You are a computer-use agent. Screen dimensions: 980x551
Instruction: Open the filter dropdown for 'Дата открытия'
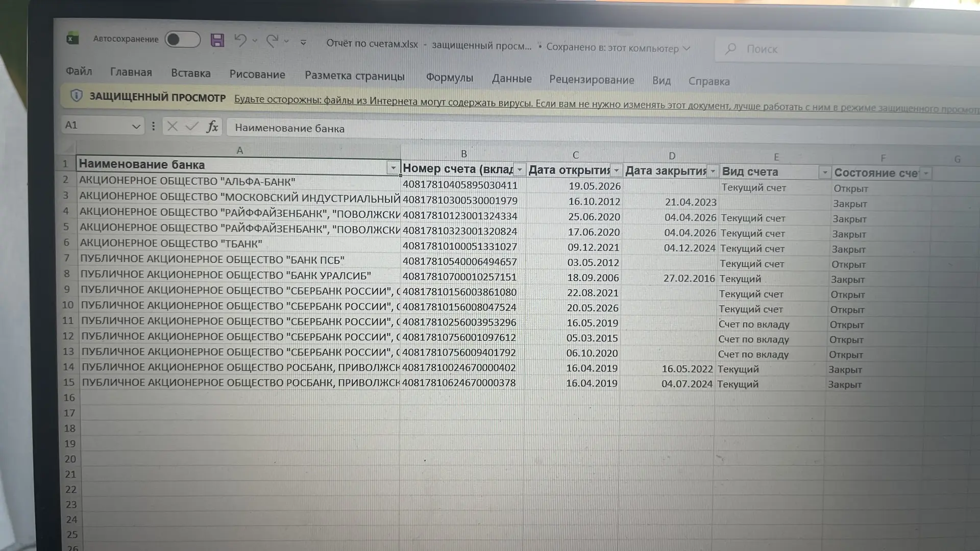click(616, 170)
